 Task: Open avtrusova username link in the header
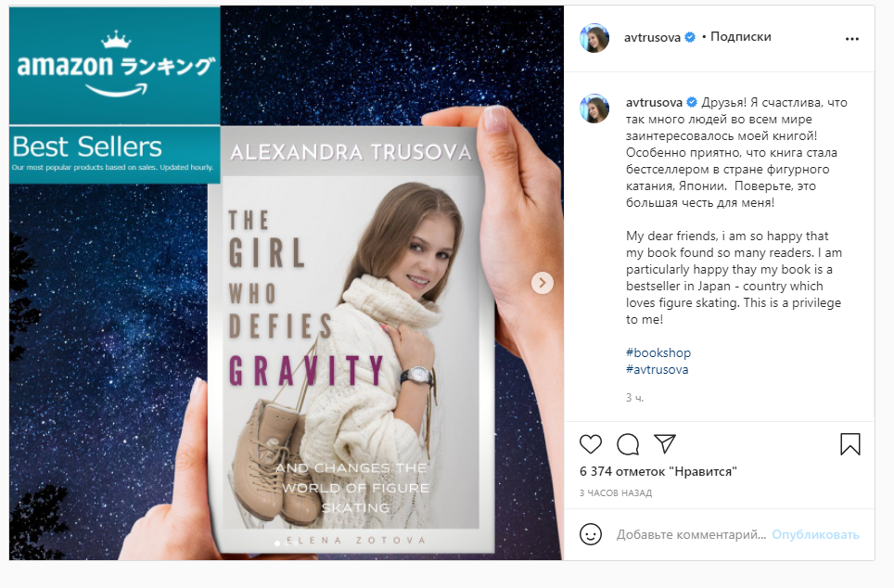tap(652, 38)
